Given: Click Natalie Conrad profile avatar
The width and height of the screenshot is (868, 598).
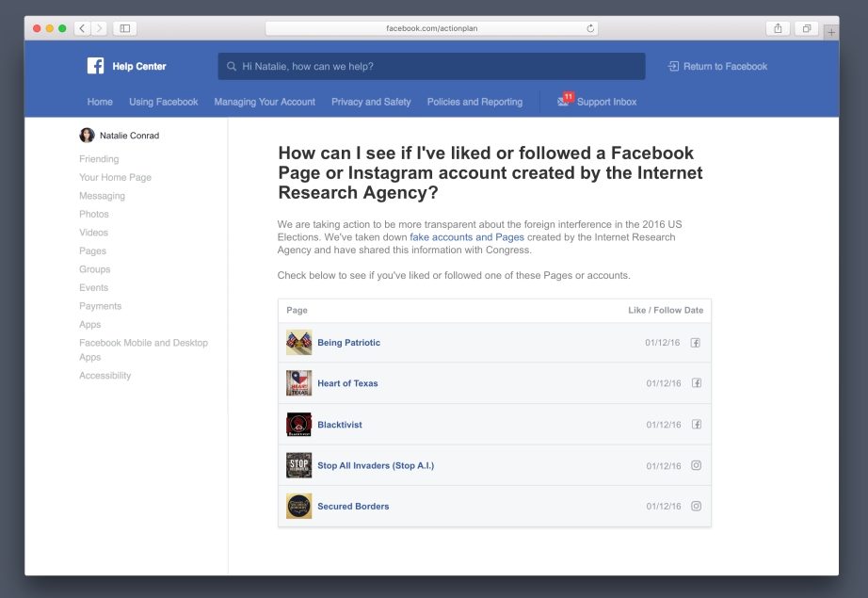Looking at the screenshot, I should pos(88,136).
